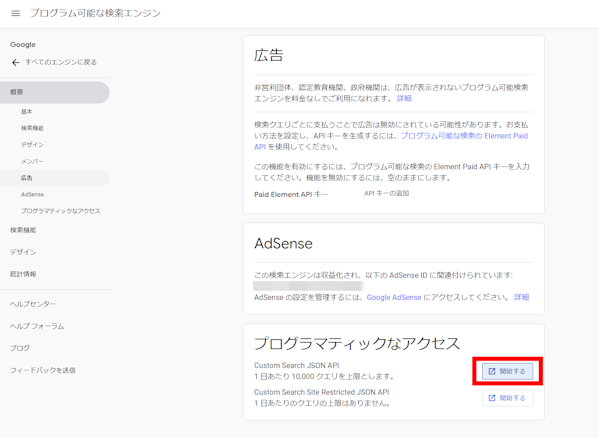Image resolution: width=599 pixels, height=438 pixels.
Task: Click Custom Search JSON API label
Action: (x=297, y=365)
